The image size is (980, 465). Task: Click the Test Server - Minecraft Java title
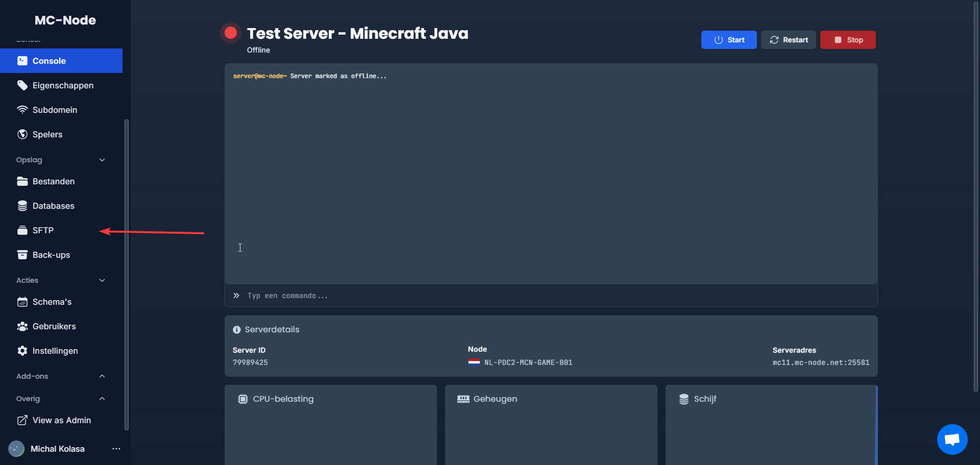357,33
